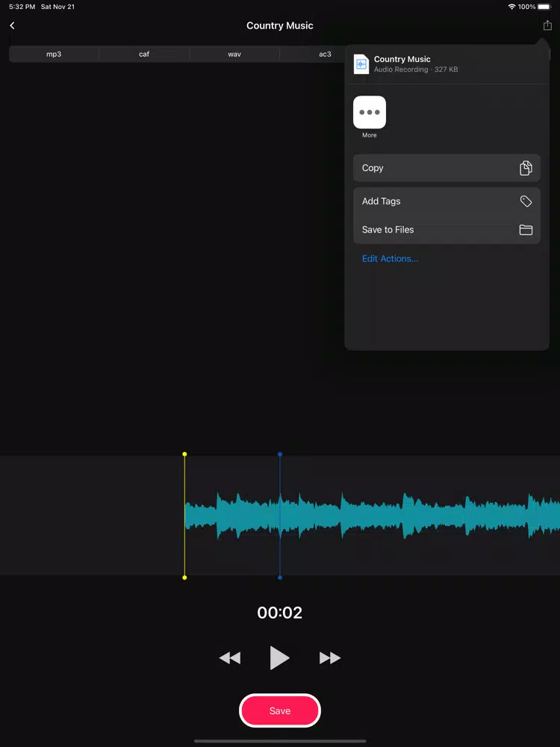Click the Save to Files folder icon
Image resolution: width=560 pixels, height=747 pixels.
pyautogui.click(x=526, y=229)
